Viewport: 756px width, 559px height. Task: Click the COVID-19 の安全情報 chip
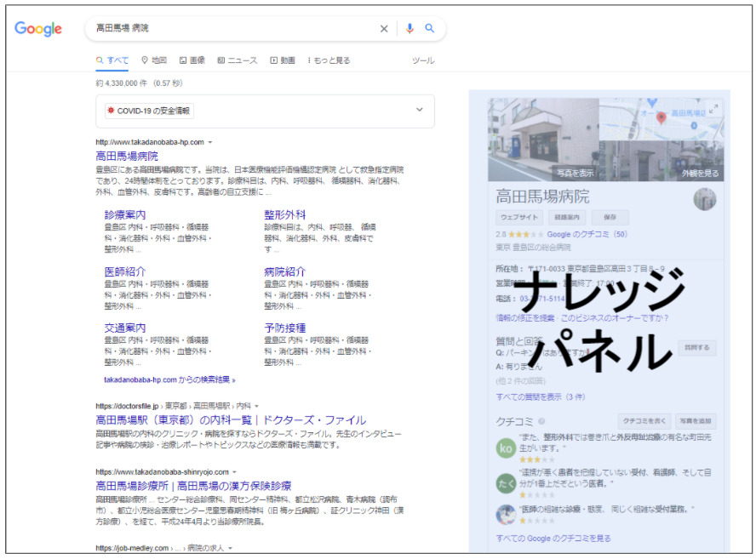click(148, 111)
